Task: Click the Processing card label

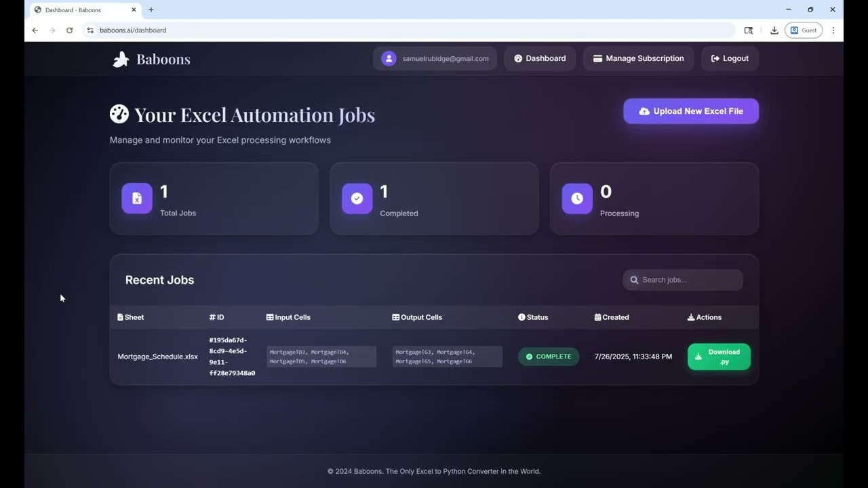Action: [619, 213]
